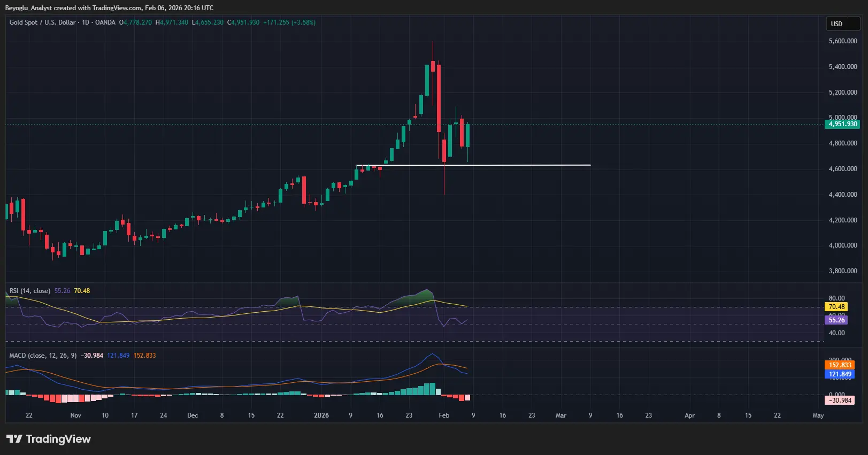
Task: Select the white horizontal support line
Action: tap(473, 165)
